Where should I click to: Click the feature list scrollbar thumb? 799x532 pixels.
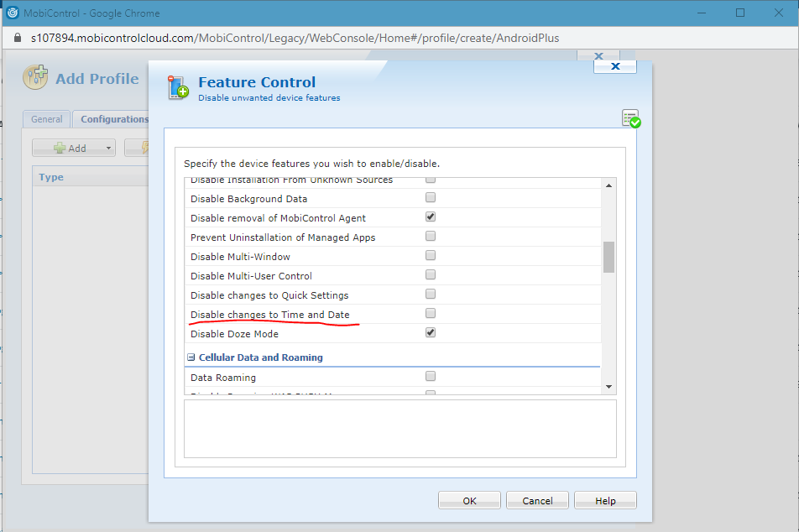pos(608,257)
